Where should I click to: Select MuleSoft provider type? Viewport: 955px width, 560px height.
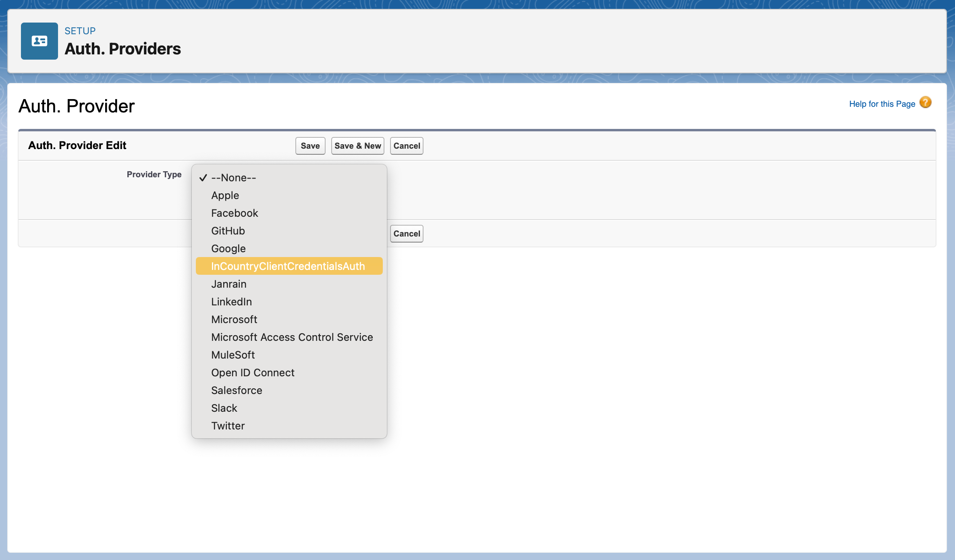pos(233,355)
